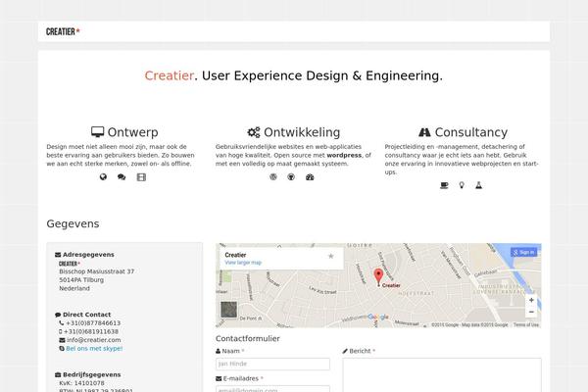This screenshot has width=588, height=392.
Task: Click the briefcase icon beside Bedrijfsgegevens
Action: click(x=58, y=374)
